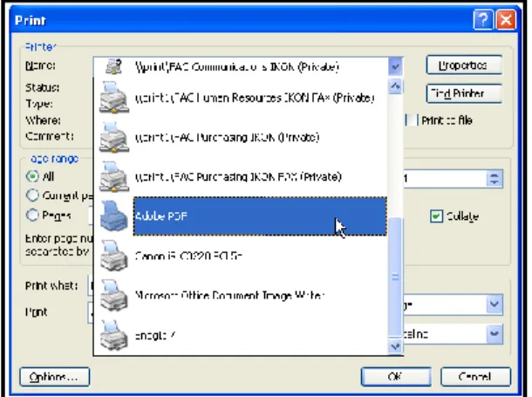Collapse the printer Name dropdown arrow
532x397 pixels.
[x=395, y=66]
